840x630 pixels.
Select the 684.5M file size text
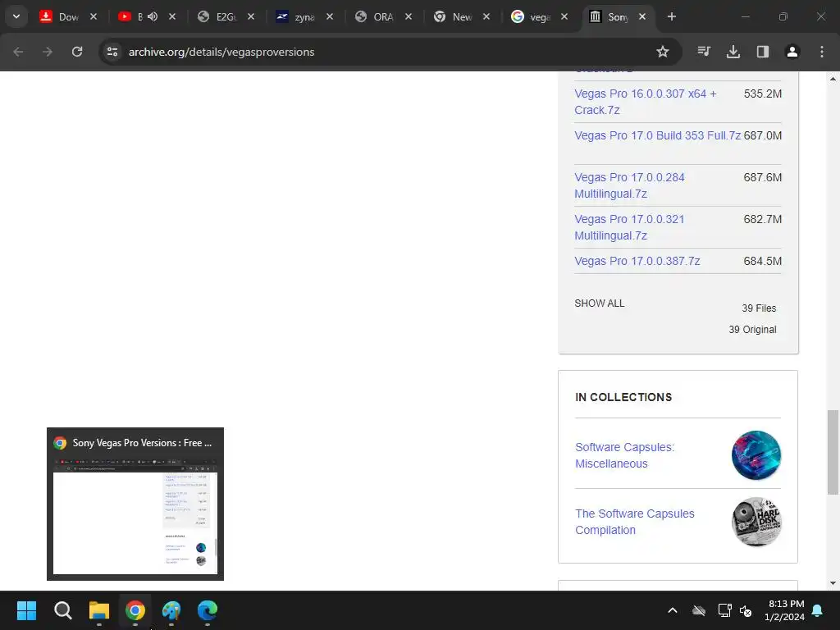762,261
